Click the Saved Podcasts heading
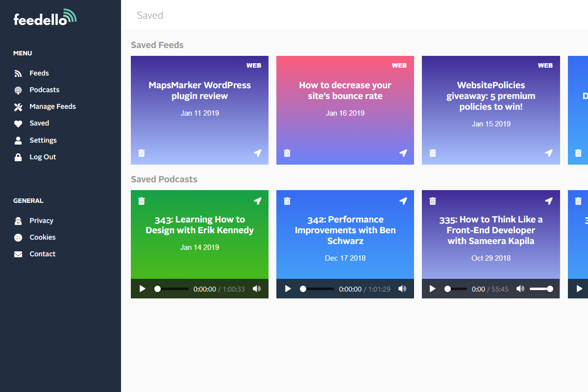Image resolution: width=588 pixels, height=392 pixels. (164, 179)
